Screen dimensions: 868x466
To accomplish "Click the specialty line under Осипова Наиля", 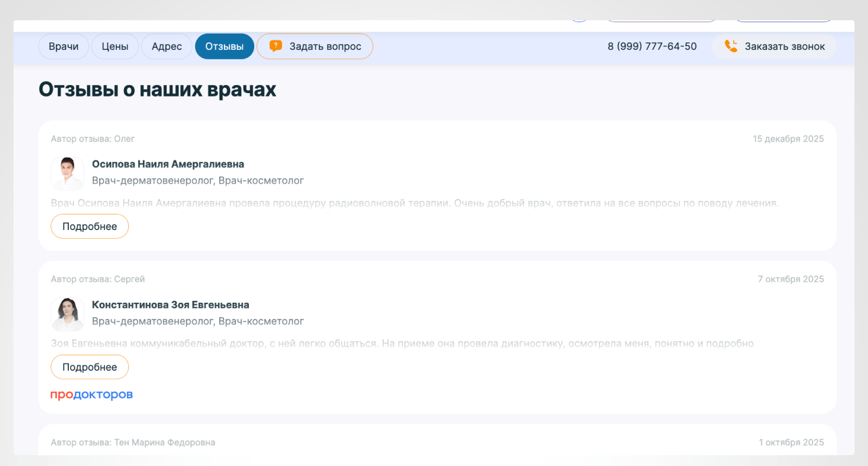I will click(198, 181).
